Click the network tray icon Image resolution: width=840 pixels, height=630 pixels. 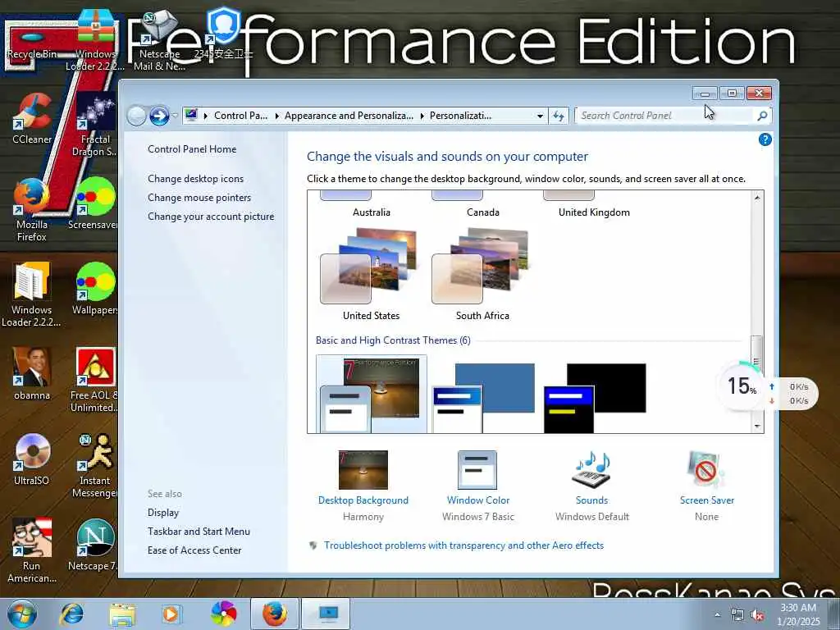[x=737, y=615]
